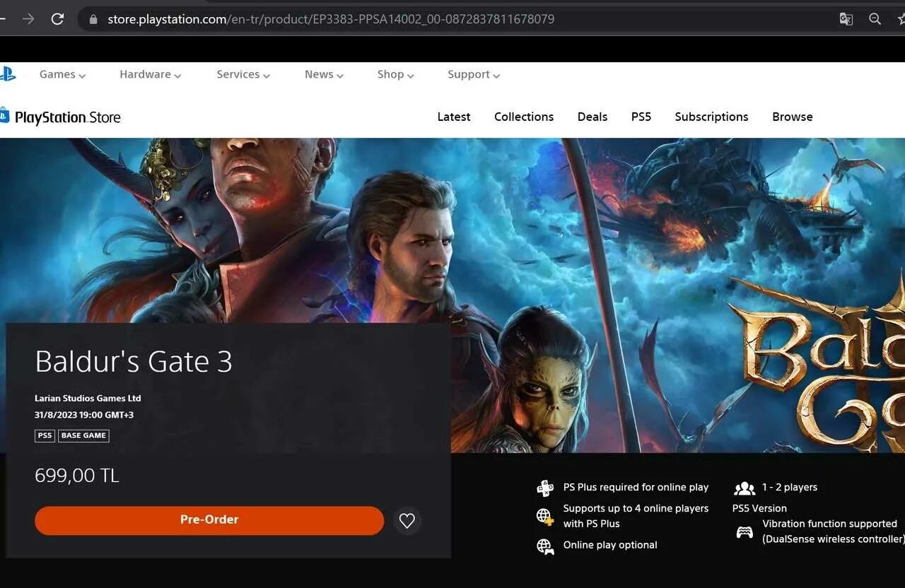Click the BASE GAME tag
905x588 pixels.
[x=83, y=435]
